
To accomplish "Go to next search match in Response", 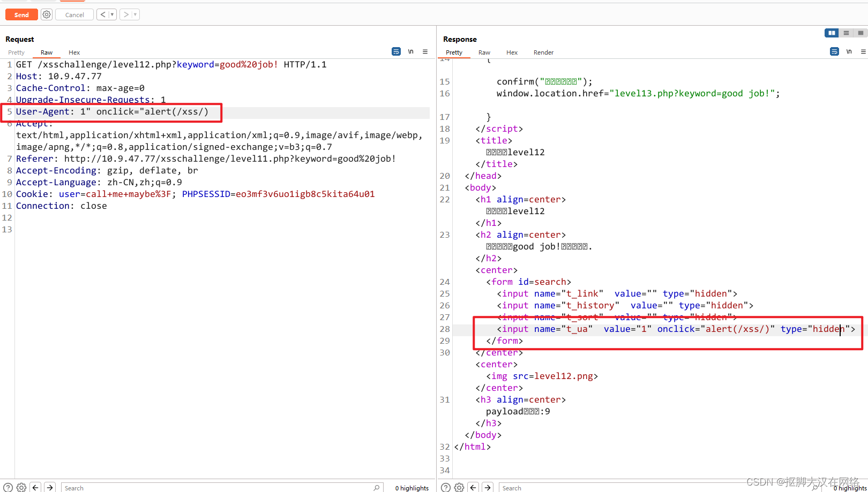I will 488,487.
